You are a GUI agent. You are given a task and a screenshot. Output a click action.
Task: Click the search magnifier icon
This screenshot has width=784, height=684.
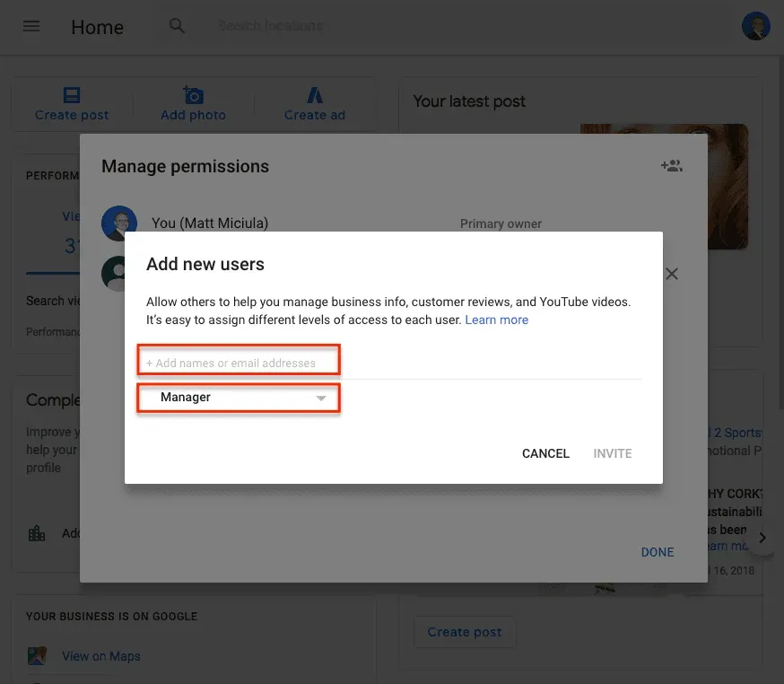point(177,26)
